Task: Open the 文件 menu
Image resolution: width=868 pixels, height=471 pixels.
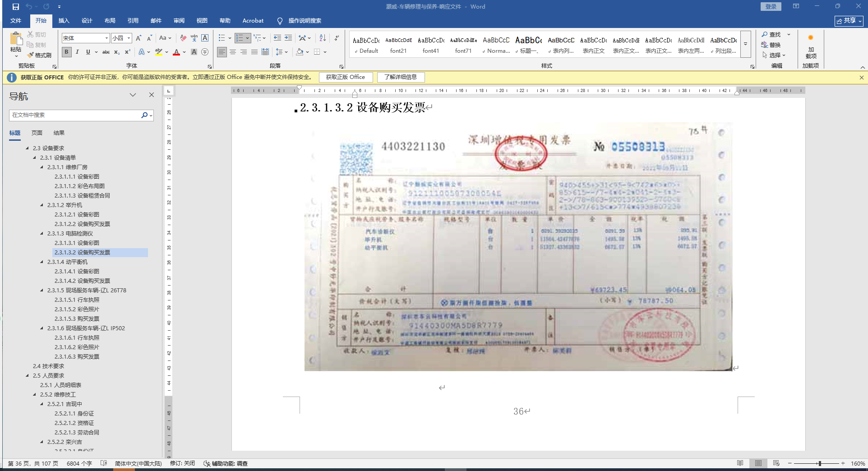Action: pyautogui.click(x=16, y=21)
